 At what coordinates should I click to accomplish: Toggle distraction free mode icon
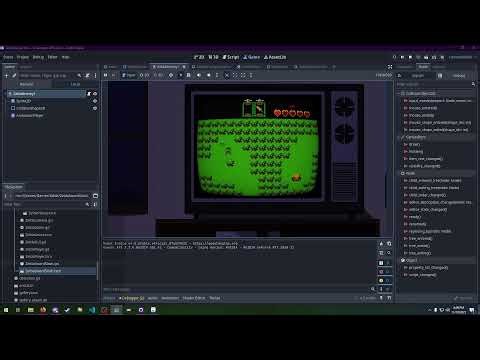coord(390,67)
